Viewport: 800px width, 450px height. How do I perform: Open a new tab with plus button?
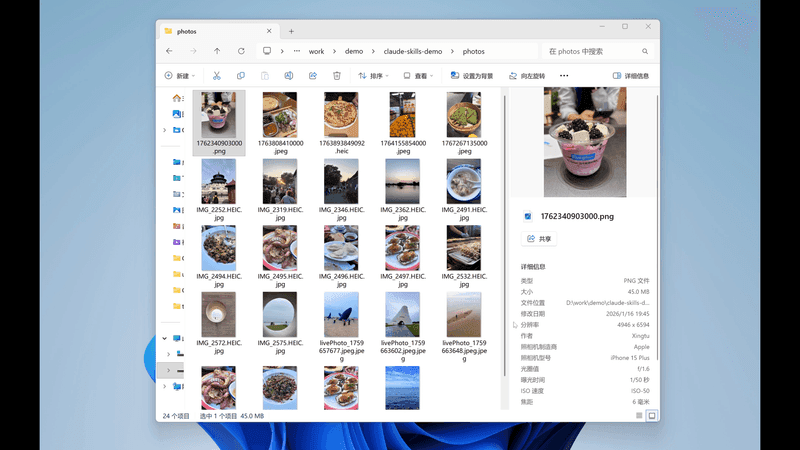[291, 31]
